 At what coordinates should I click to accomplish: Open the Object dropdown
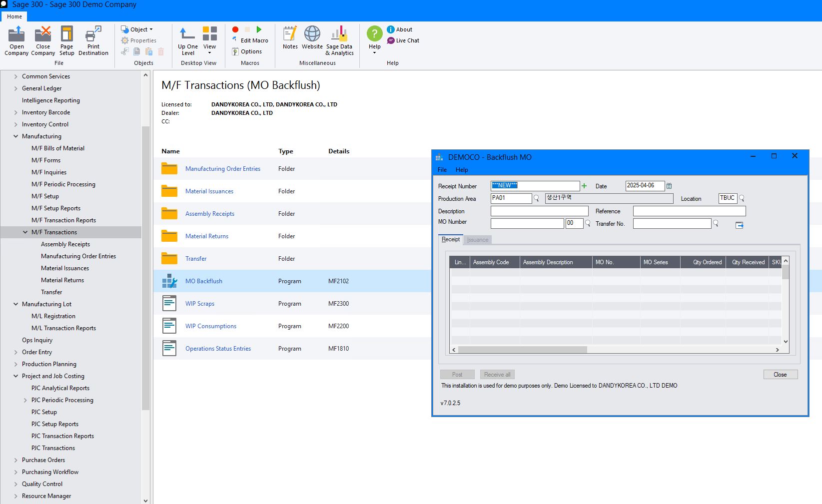(137, 29)
